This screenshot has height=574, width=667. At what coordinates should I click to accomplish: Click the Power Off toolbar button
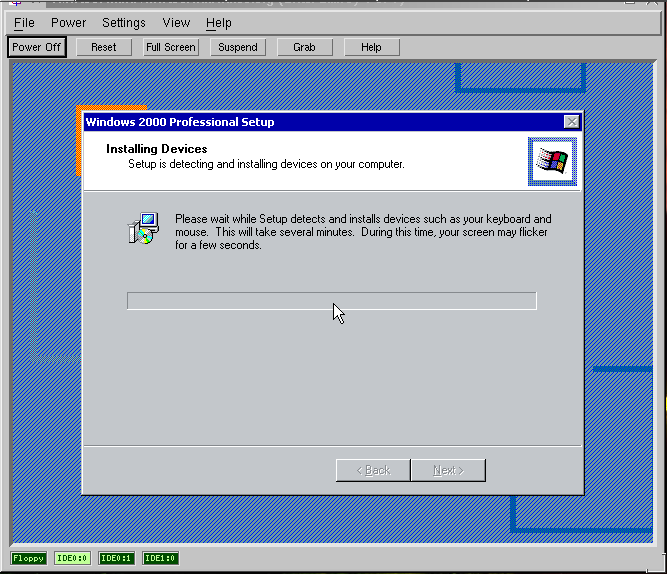click(x=37, y=47)
